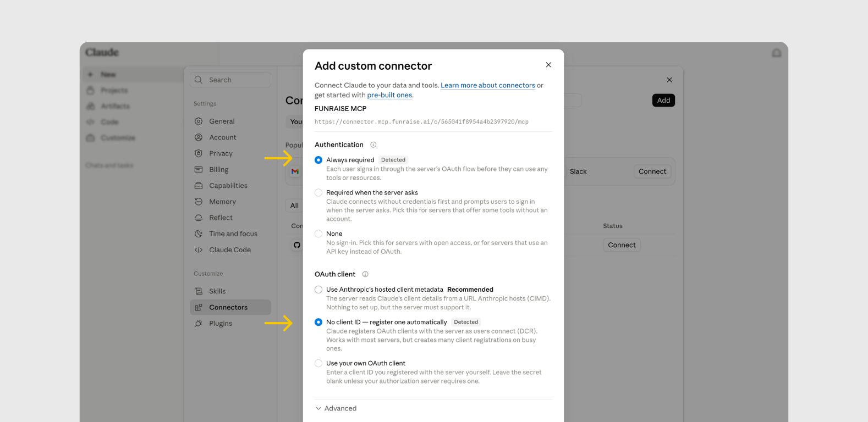Click the Detected badge beside No client ID
Image resolution: width=868 pixels, height=422 pixels.
tap(466, 322)
